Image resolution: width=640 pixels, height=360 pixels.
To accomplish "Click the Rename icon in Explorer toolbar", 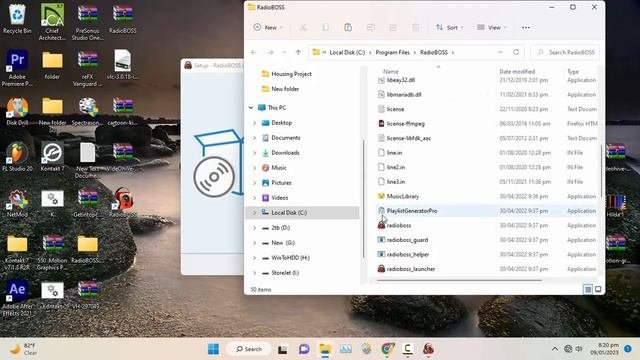I will [371, 27].
